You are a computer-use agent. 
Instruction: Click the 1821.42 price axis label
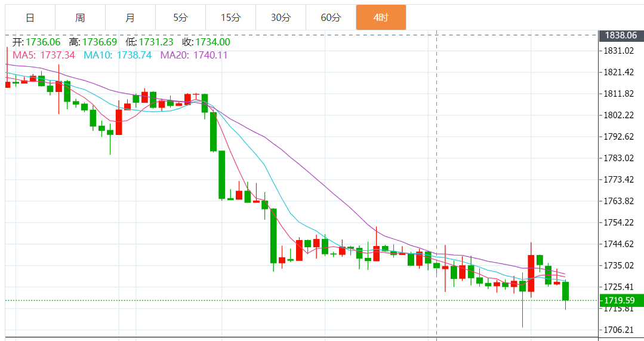[x=618, y=72]
